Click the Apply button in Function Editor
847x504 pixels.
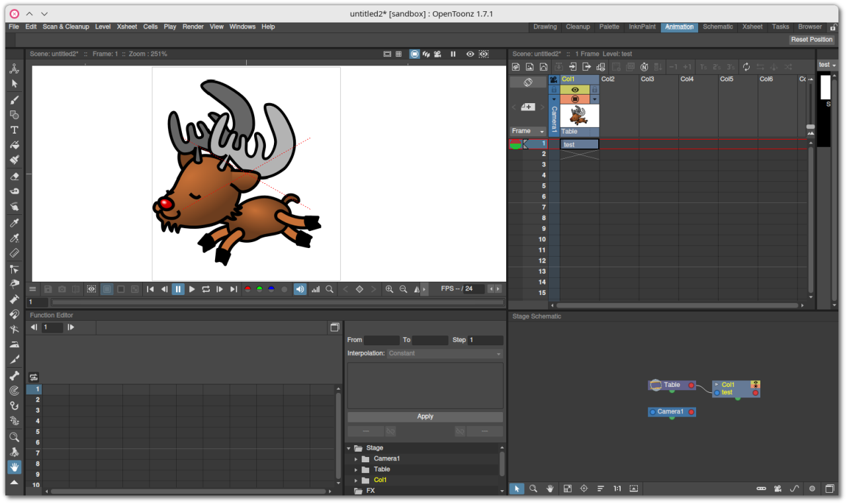point(425,417)
